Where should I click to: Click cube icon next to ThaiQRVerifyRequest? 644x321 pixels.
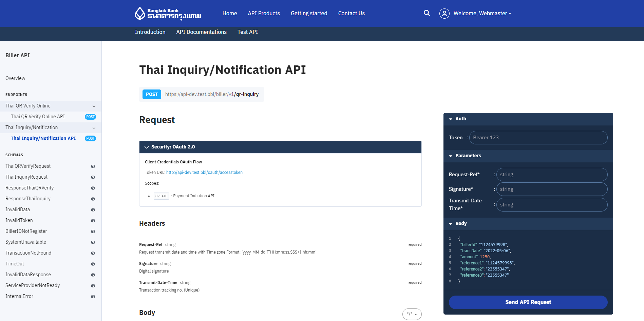[x=93, y=166]
